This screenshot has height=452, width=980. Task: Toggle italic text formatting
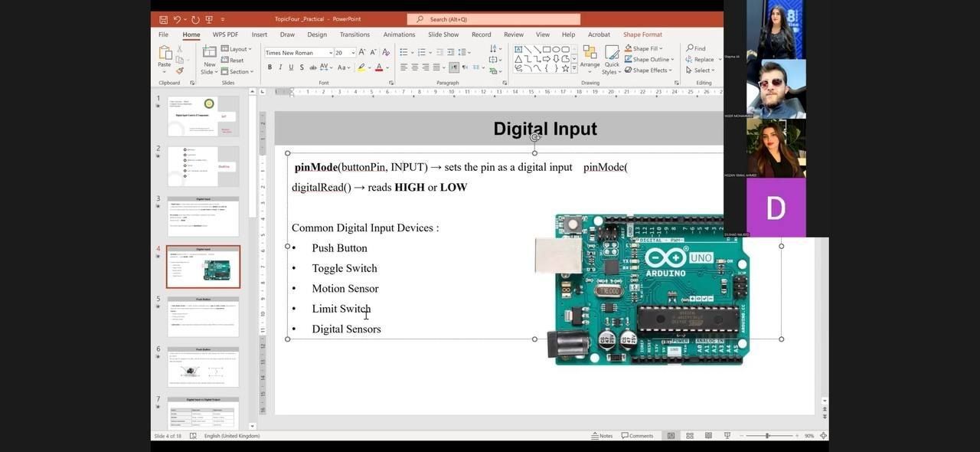tap(280, 67)
